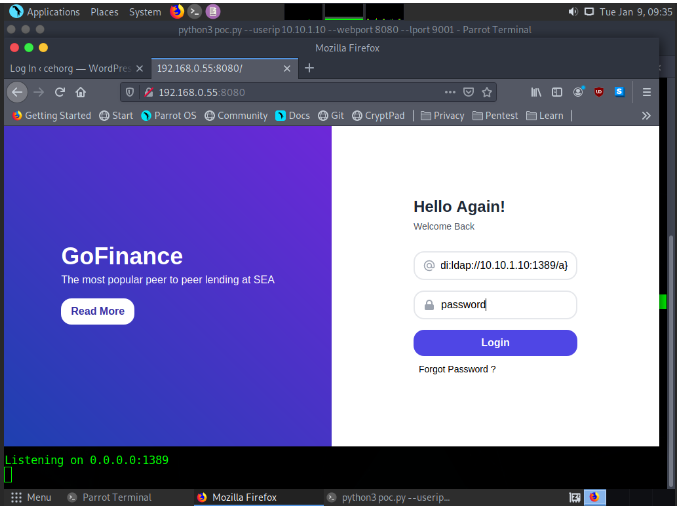
Task: Open the Pentest bookmarks folder
Action: point(495,115)
